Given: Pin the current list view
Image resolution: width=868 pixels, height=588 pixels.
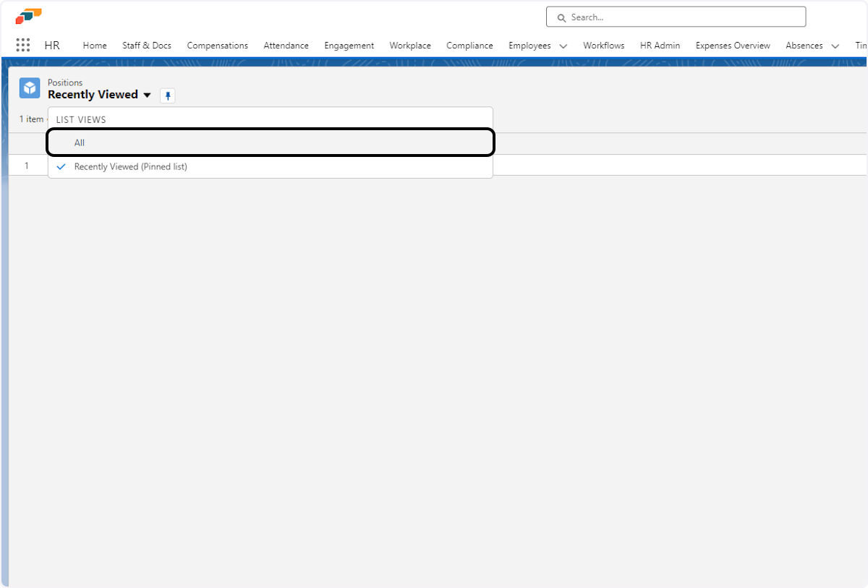Looking at the screenshot, I should tap(167, 95).
